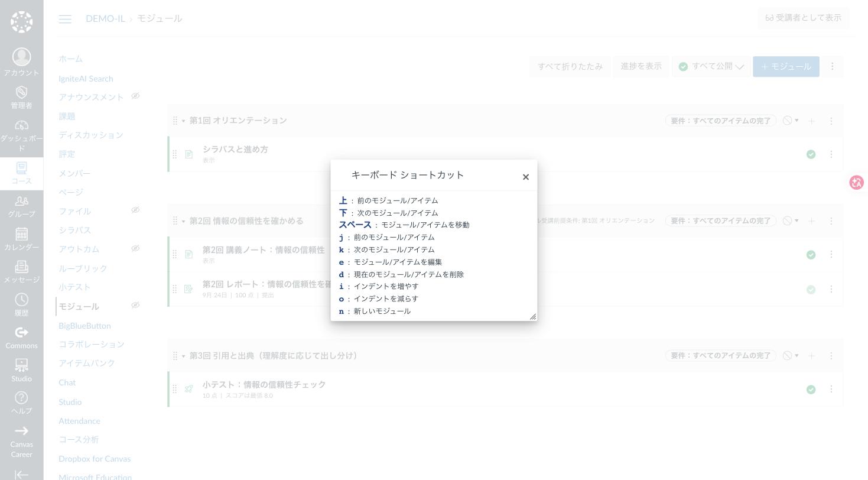Open 小テスト in course navigation
The height and width of the screenshot is (480, 868).
click(x=74, y=287)
